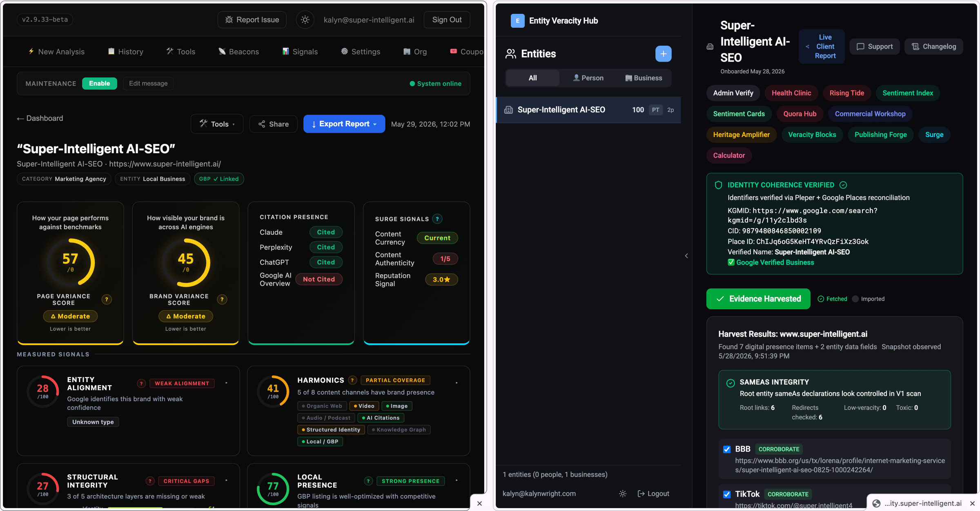Image resolution: width=980 pixels, height=511 pixels.
Task: Filter entities by Person
Action: 588,78
